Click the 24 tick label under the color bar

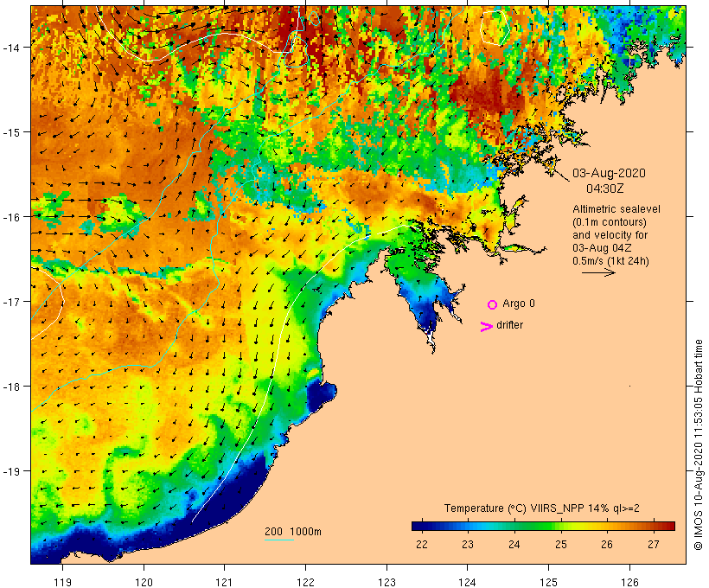click(x=514, y=545)
